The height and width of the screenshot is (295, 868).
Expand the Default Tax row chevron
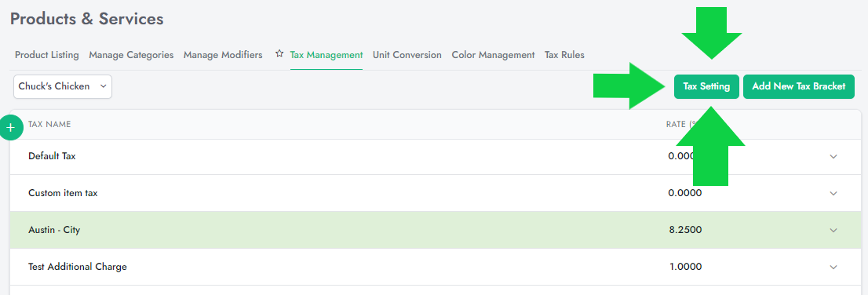833,157
